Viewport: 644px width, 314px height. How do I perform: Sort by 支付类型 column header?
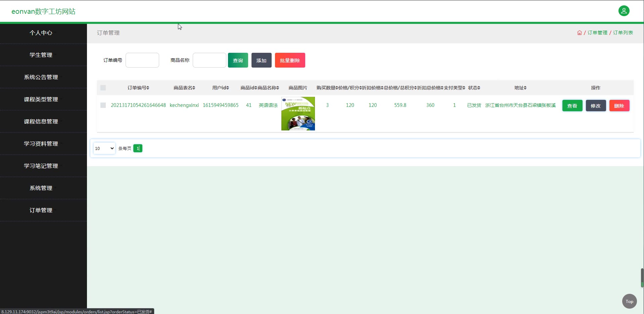pos(454,88)
